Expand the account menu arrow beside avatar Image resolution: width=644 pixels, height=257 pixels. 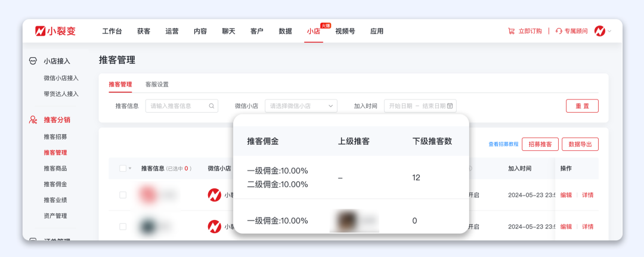(x=609, y=32)
